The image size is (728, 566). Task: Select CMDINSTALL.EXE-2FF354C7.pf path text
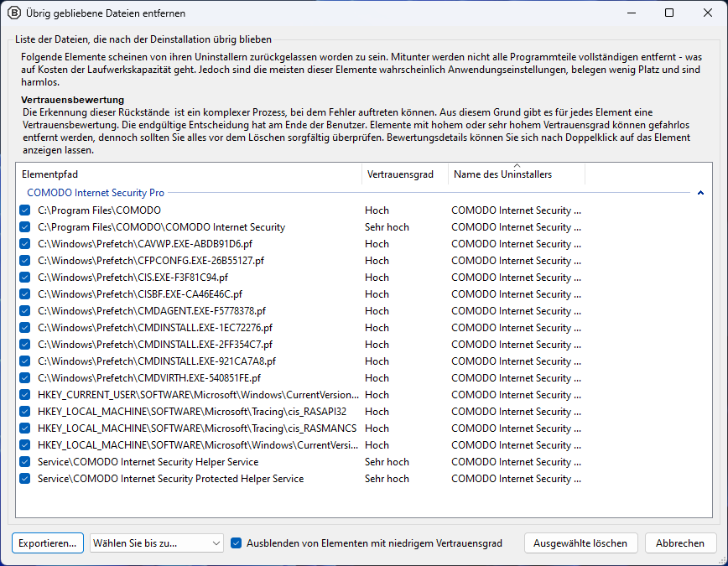tap(154, 344)
